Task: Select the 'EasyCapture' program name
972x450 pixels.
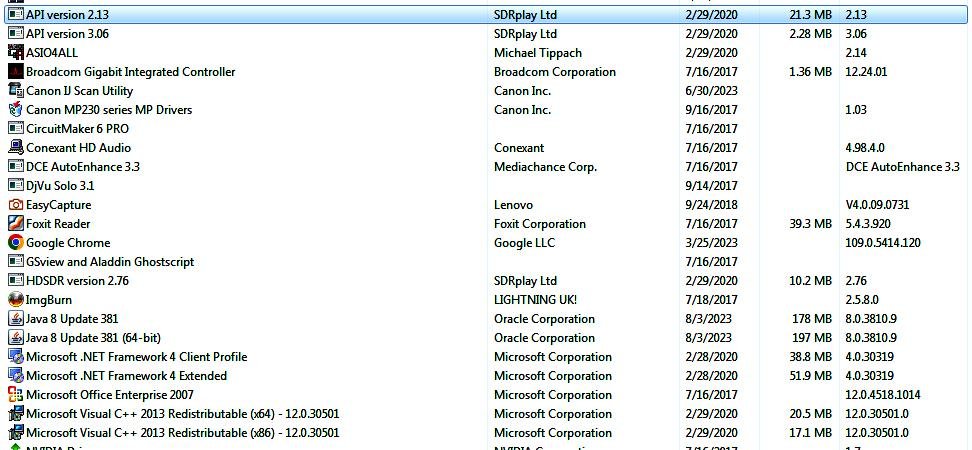Action: point(59,205)
